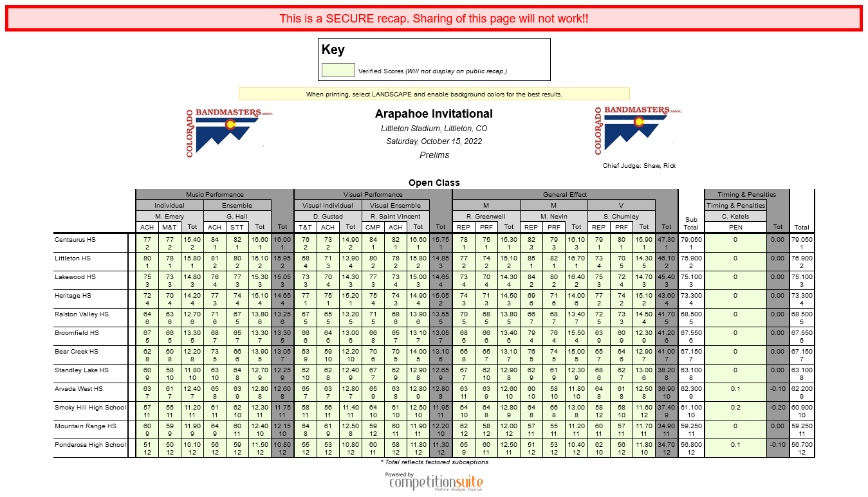
Task: Click Ralston Valley sub total 68.500
Action: [x=691, y=314]
